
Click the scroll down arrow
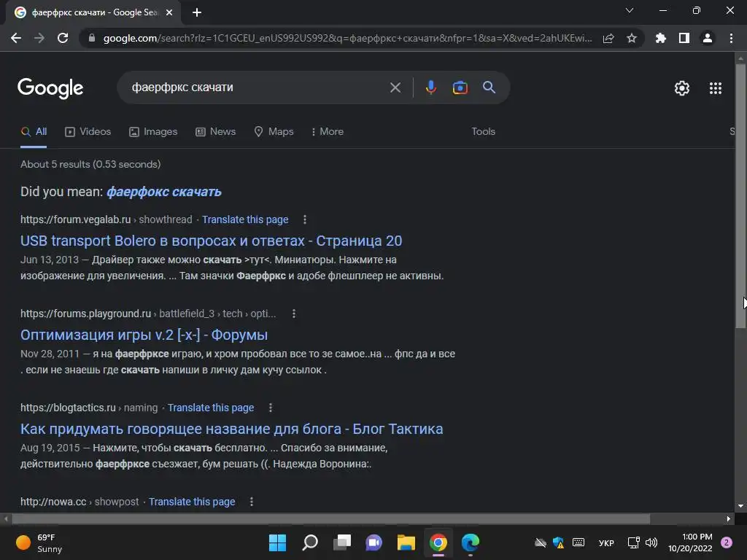[x=740, y=506]
